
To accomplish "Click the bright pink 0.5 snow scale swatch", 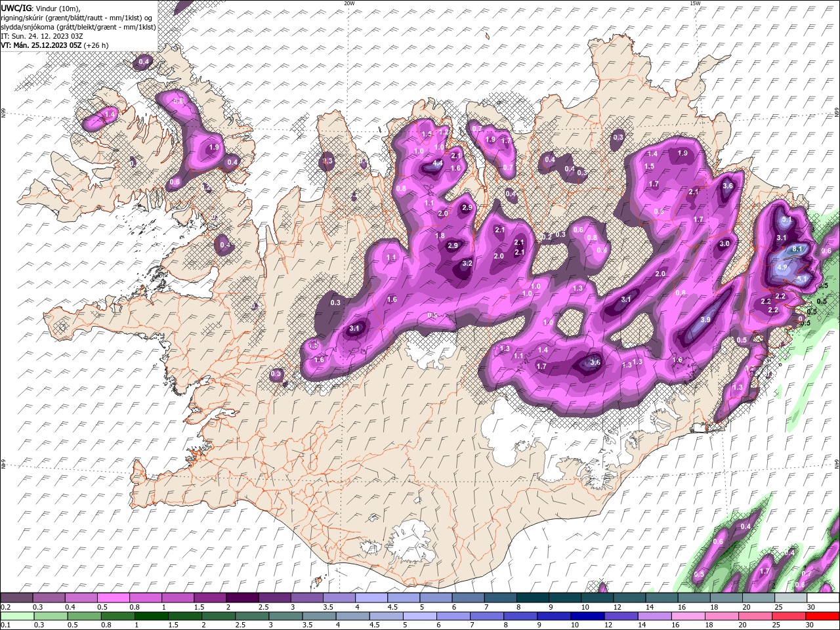I will pyautogui.click(x=113, y=598).
